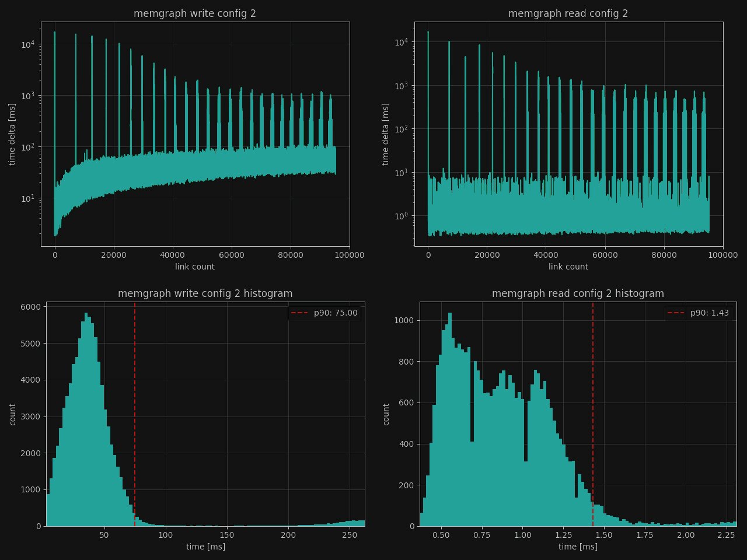Select 'memgraph write config 2 histogram' title
This screenshot has width=747, height=560.
(205, 293)
